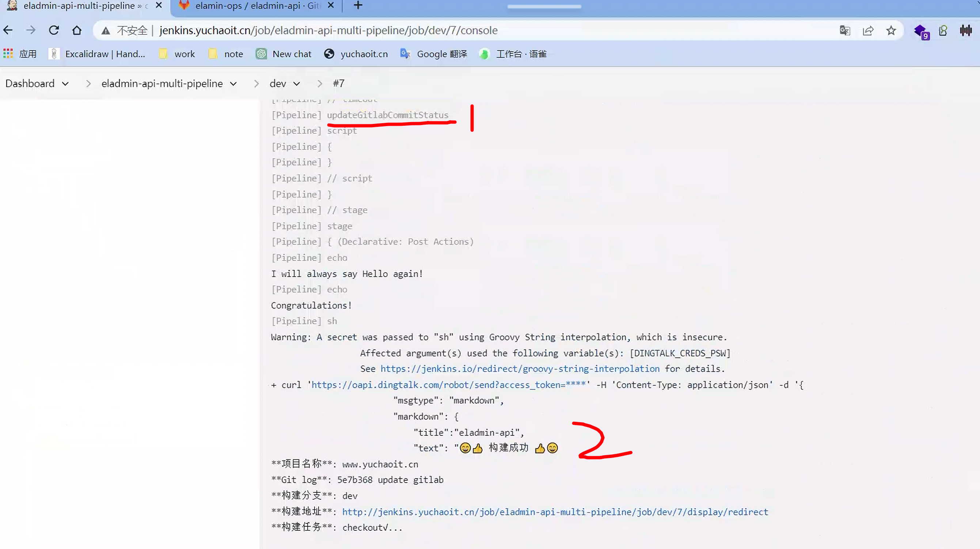Click the browser home icon
980x549 pixels.
tap(77, 30)
